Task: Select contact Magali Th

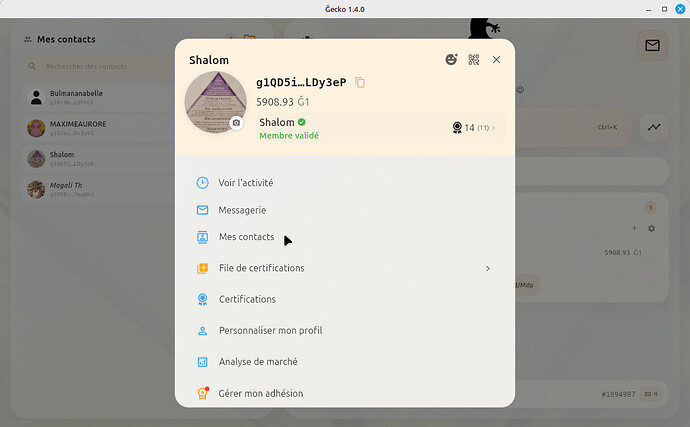Action: tap(99, 190)
